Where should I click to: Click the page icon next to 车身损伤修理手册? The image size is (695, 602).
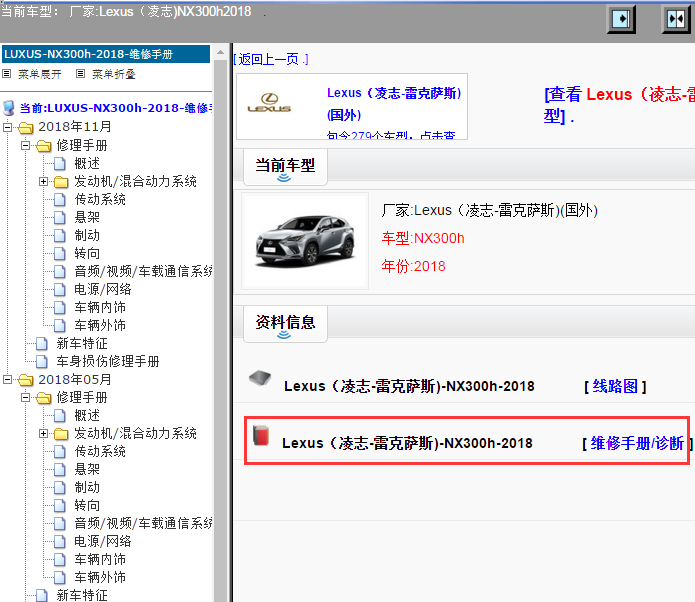pyautogui.click(x=42, y=361)
